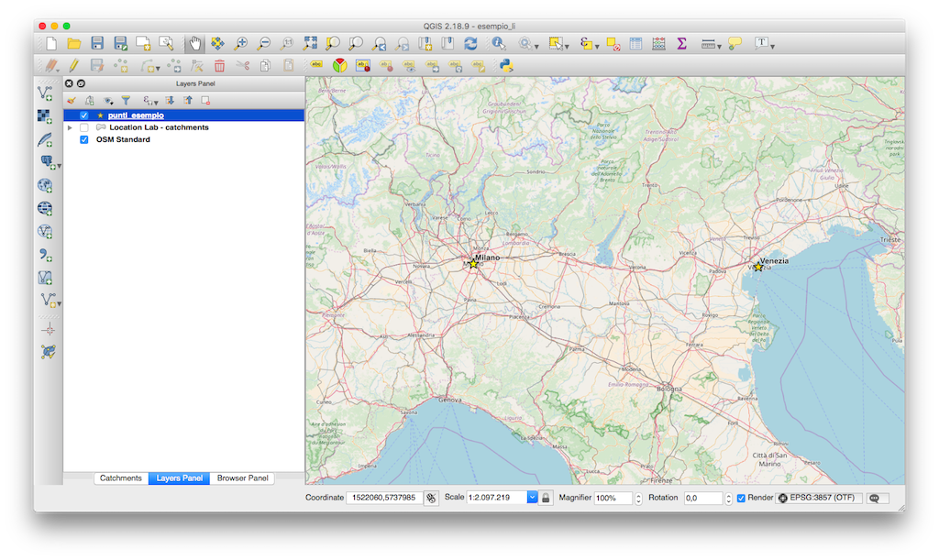Open the measure tool dropdown arrow
Viewport: 939px width, 560px height.
click(x=719, y=46)
